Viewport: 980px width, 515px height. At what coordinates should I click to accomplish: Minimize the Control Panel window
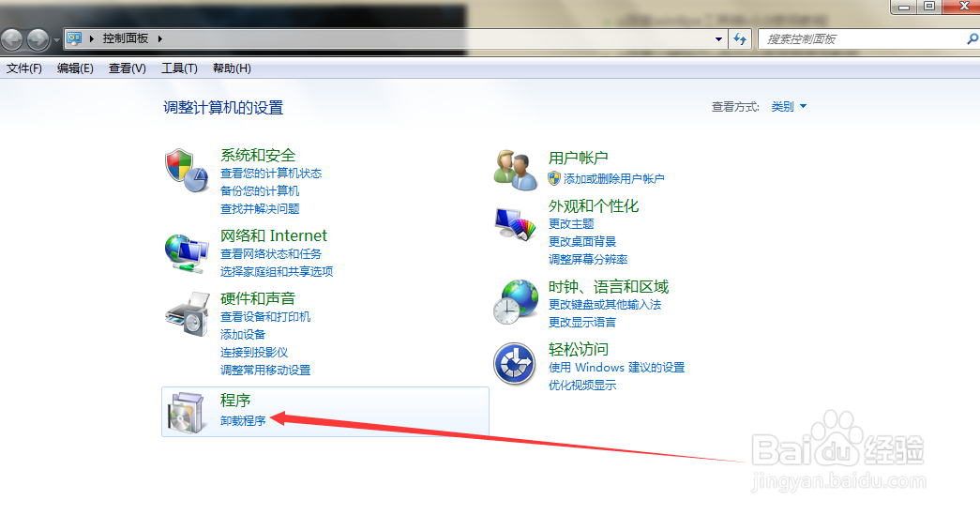[904, 7]
